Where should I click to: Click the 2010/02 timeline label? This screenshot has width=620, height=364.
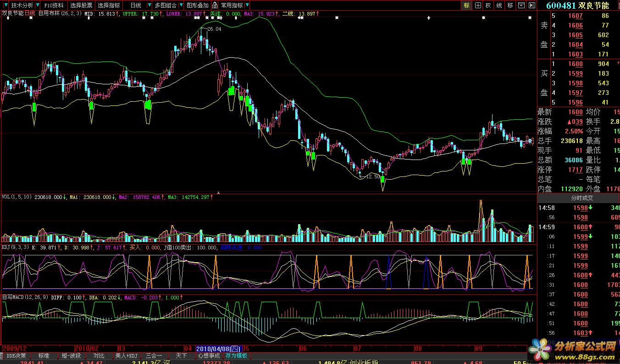coord(87,348)
